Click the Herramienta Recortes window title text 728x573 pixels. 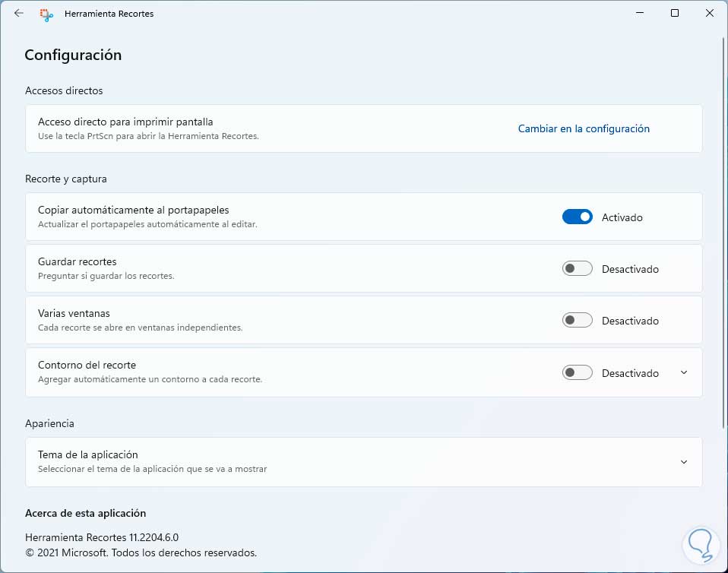click(109, 14)
